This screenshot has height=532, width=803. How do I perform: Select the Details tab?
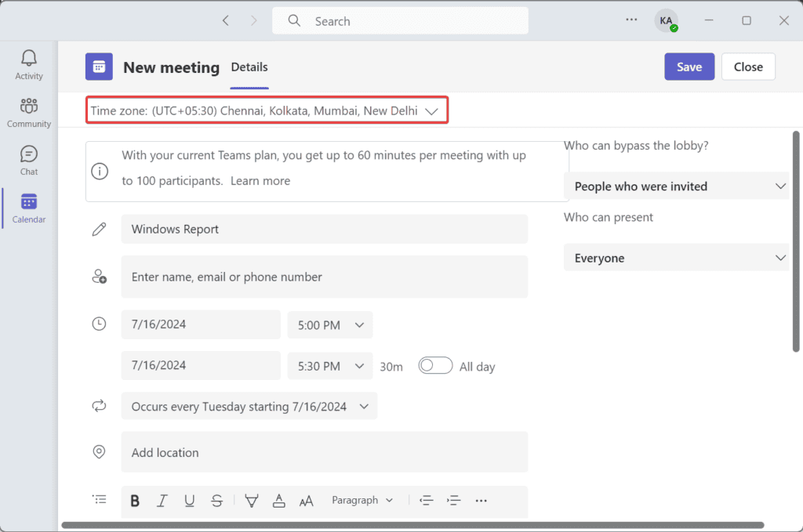(249, 67)
